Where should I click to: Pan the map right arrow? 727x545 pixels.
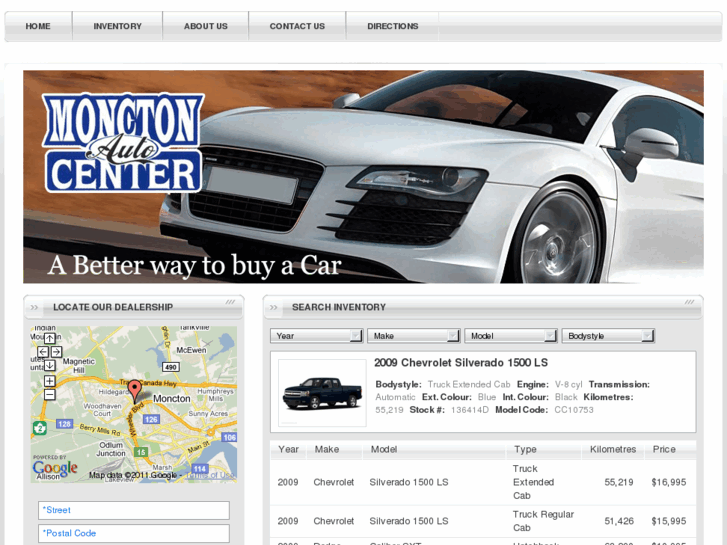[x=56, y=352]
